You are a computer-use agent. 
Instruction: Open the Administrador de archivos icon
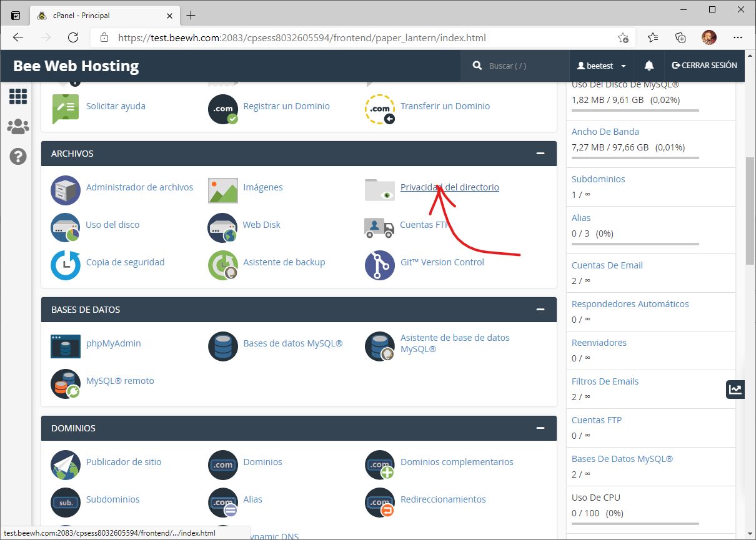66,190
